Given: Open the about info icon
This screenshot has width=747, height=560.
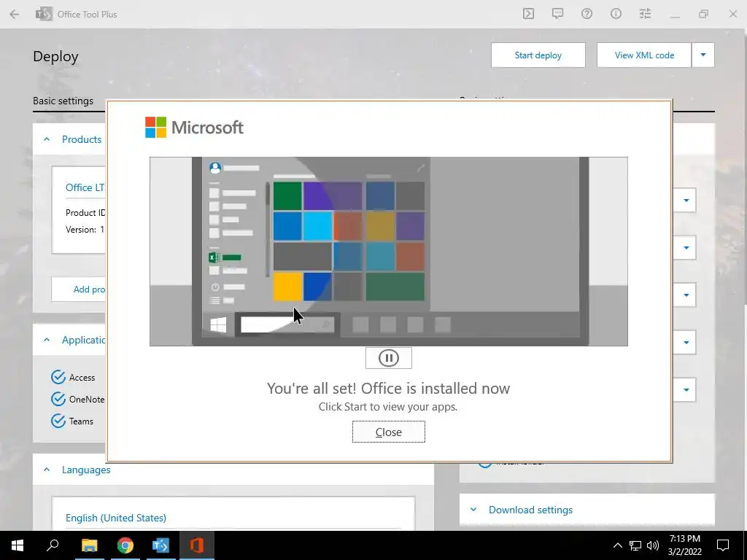Looking at the screenshot, I should 616,14.
